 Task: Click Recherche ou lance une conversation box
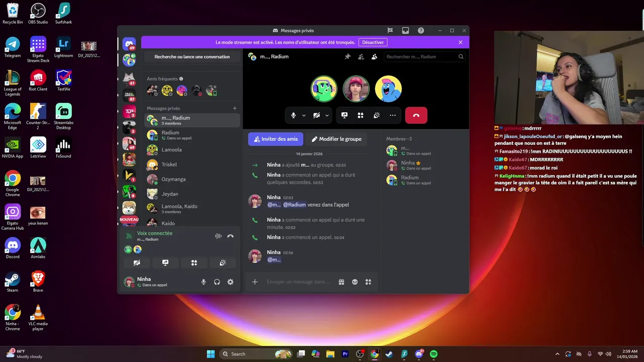click(192, 57)
